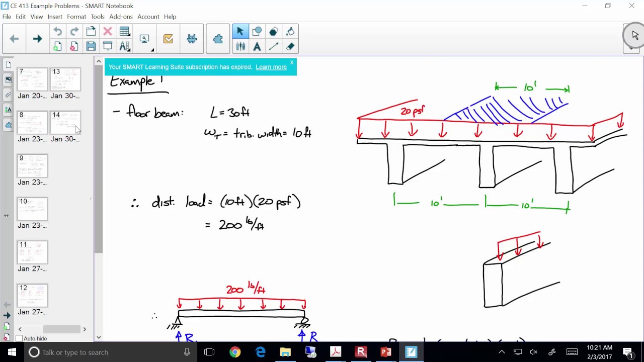
Task: Open the Windows Start menu
Action: point(12,352)
